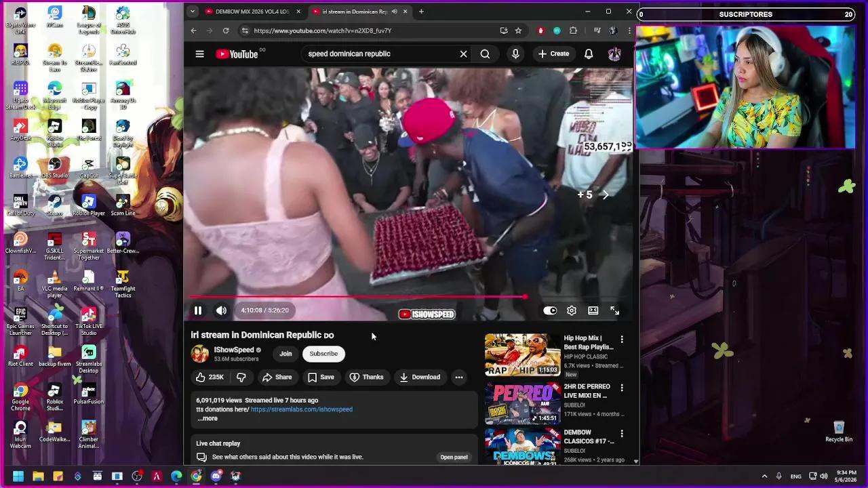The image size is (868, 488).
Task: Dislike the video
Action: pos(241,377)
